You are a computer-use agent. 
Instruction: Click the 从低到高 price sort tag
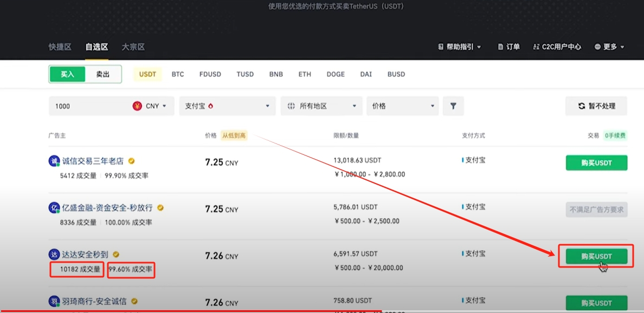pos(234,135)
